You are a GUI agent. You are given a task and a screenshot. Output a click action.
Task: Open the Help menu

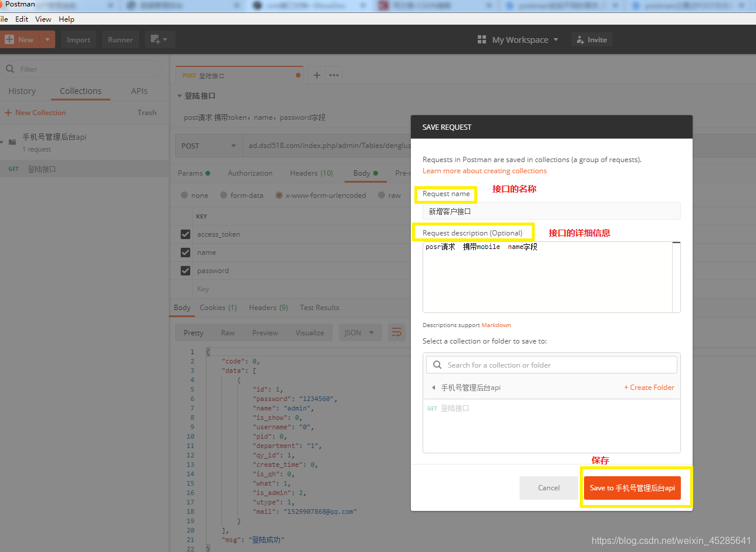tap(66, 19)
